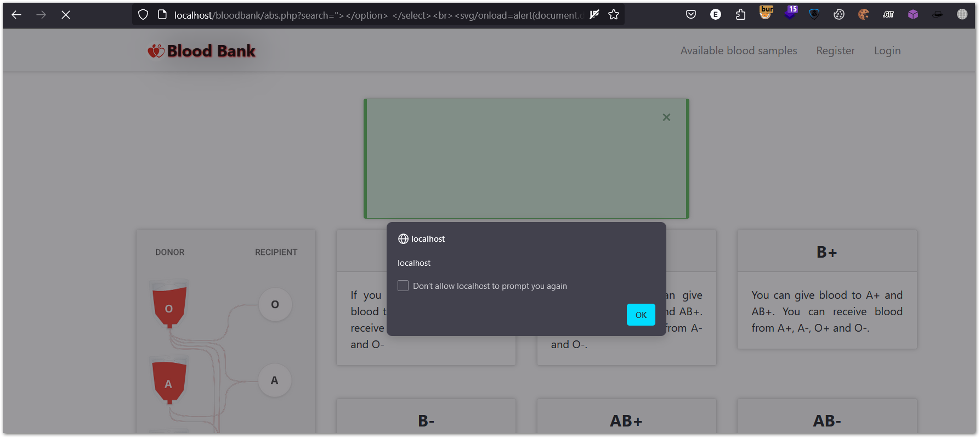Click the page info icon in address bar
980x438 pixels.
(162, 15)
